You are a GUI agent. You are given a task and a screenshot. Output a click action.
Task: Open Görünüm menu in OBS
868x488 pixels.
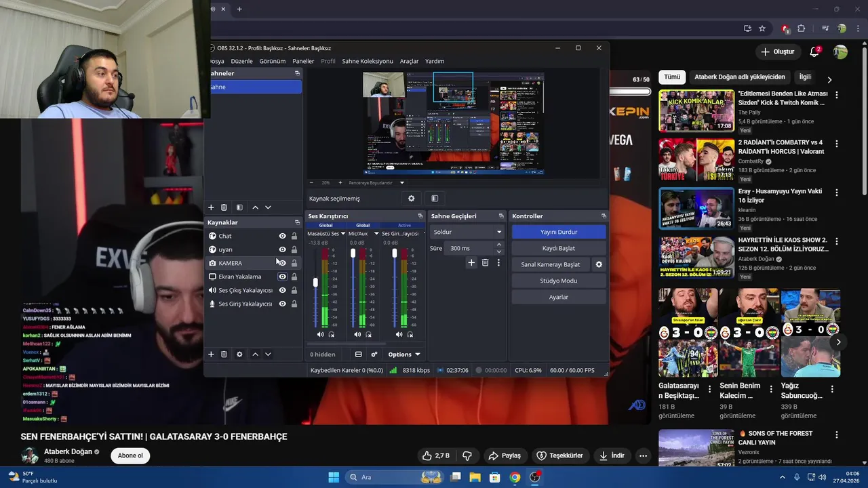(x=273, y=61)
